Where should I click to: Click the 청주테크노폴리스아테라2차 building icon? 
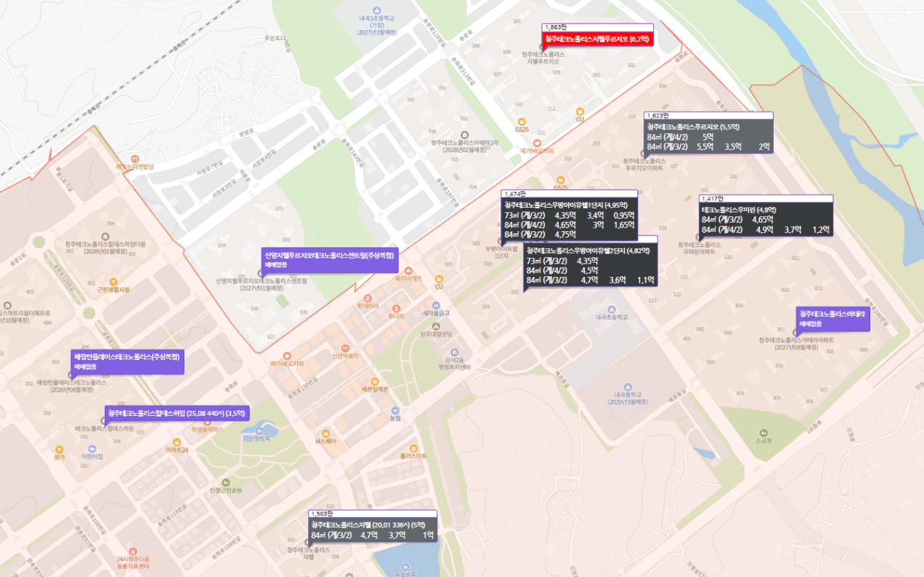pyautogui.click(x=464, y=134)
